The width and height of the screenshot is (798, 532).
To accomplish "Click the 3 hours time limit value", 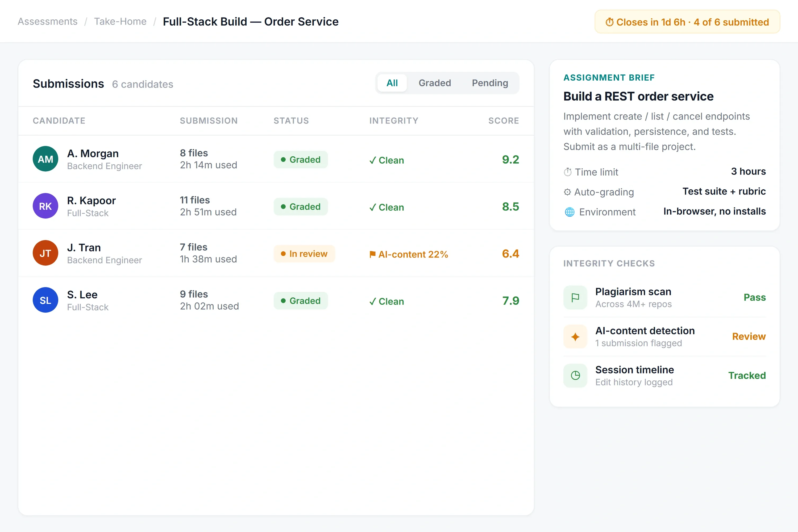I will [748, 171].
